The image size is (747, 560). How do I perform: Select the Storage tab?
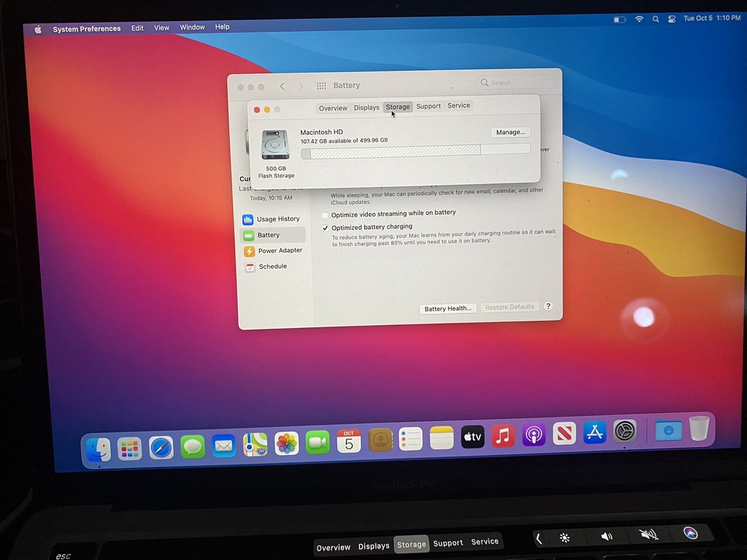pos(398,107)
